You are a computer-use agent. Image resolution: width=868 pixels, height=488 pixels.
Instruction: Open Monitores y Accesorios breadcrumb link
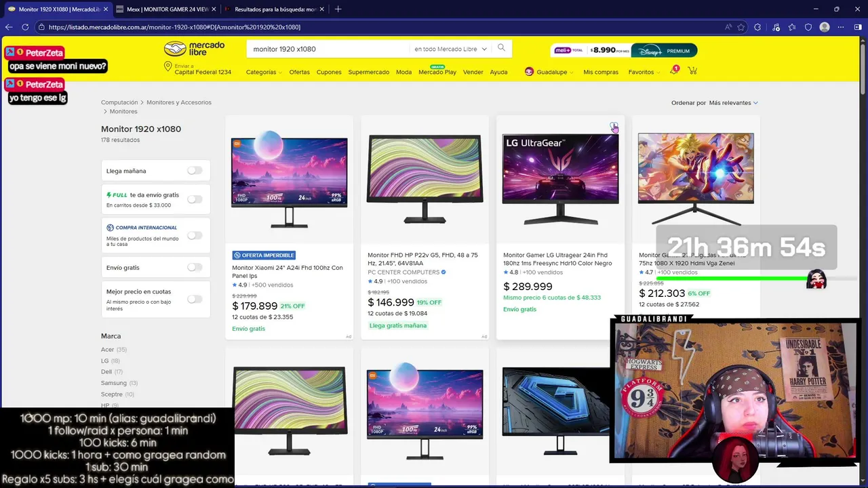tap(179, 102)
